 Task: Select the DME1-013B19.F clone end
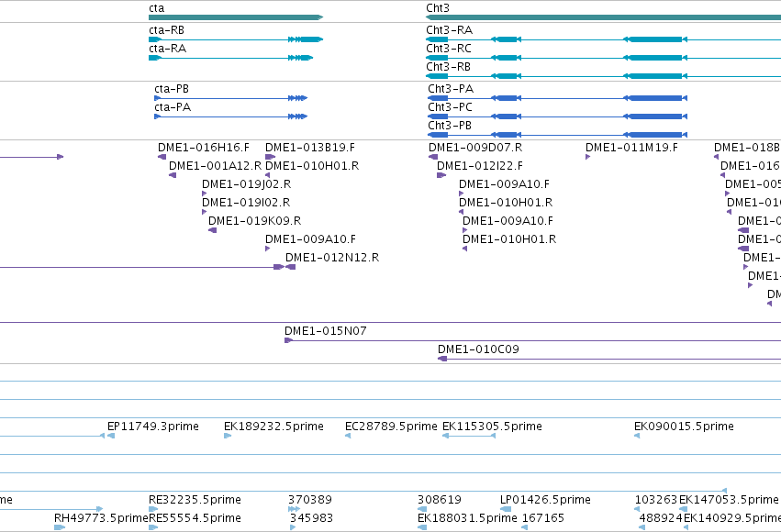[270, 157]
